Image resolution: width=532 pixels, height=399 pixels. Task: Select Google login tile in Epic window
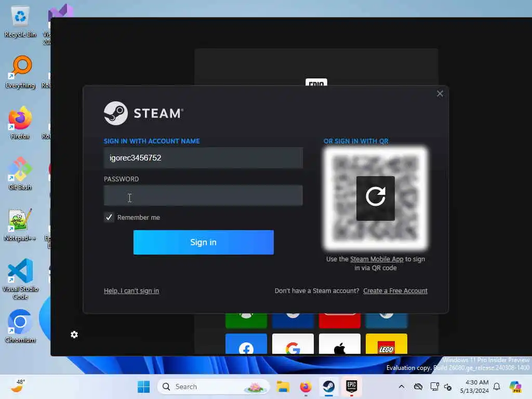(293, 344)
